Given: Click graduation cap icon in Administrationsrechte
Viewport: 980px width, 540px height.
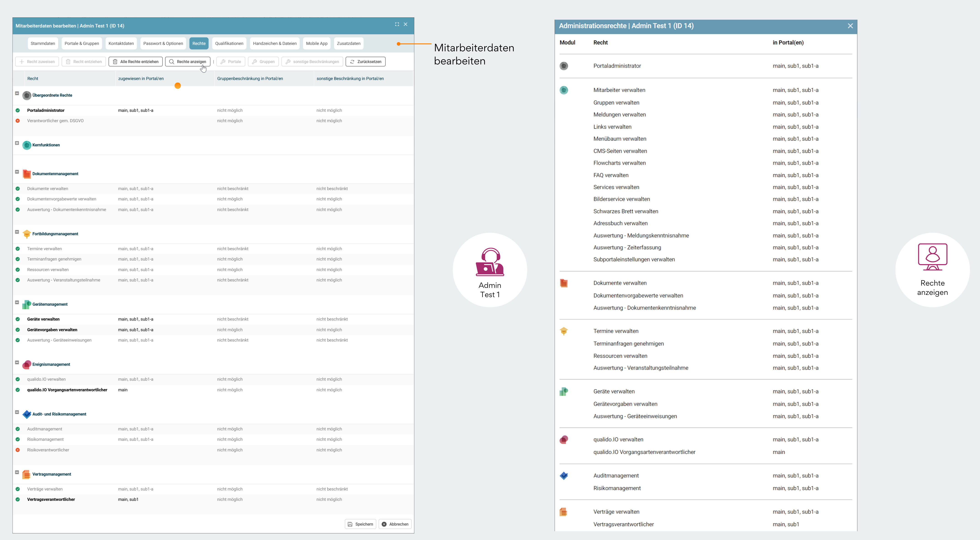Looking at the screenshot, I should 564,331.
